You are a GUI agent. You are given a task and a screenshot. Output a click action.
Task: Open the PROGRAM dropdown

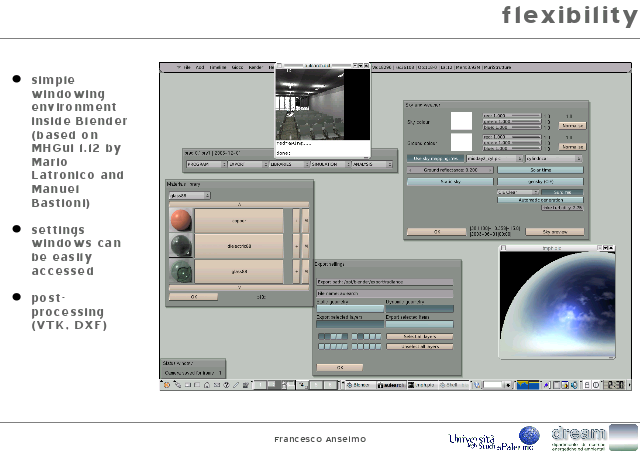coord(204,164)
